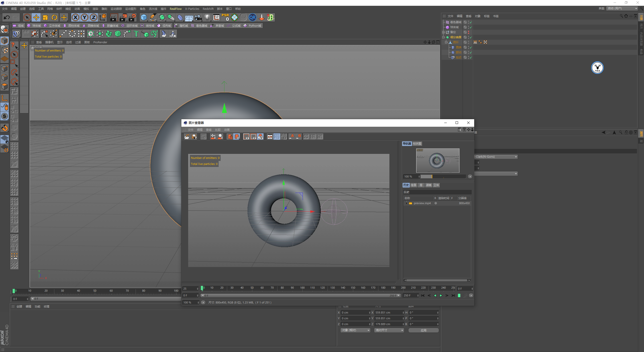Disable the 置换 deformer green checkmark
Image resolution: width=644 pixels, height=352 pixels.
tap(471, 48)
